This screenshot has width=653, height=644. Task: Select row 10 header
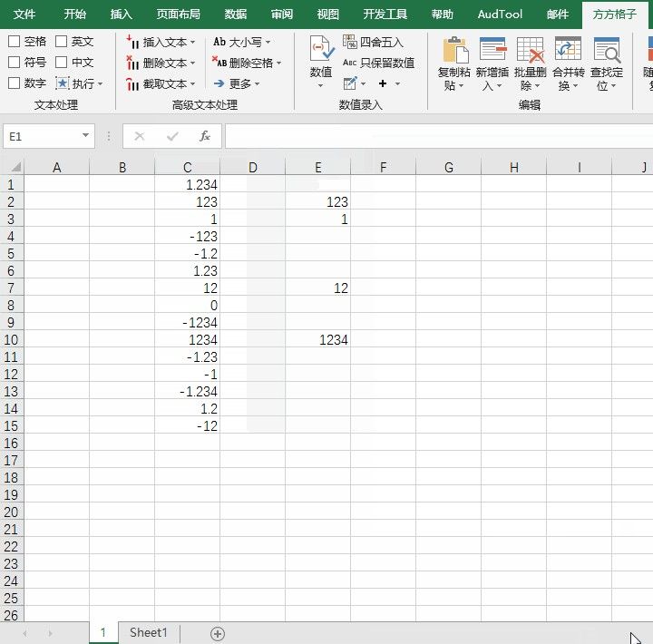tap(12, 340)
